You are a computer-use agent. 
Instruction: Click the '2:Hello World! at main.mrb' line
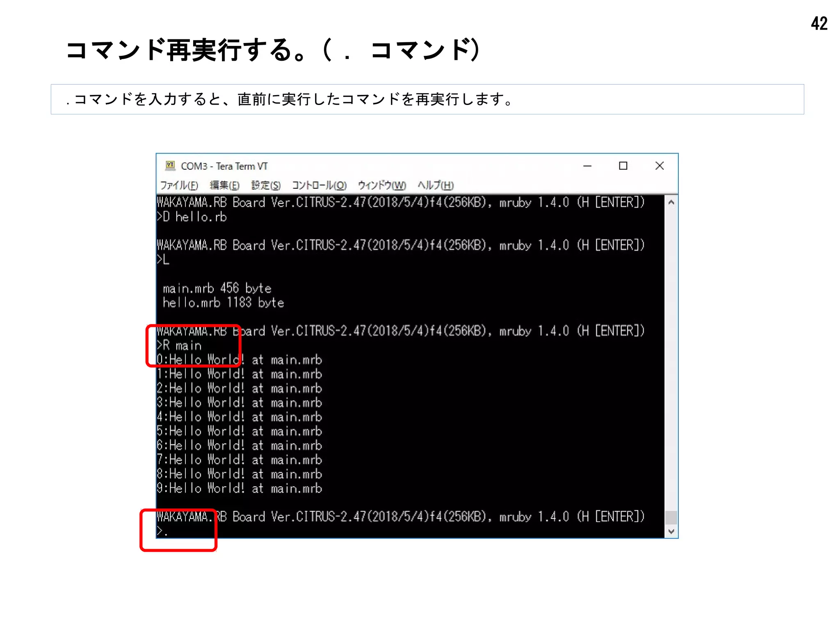point(240,388)
